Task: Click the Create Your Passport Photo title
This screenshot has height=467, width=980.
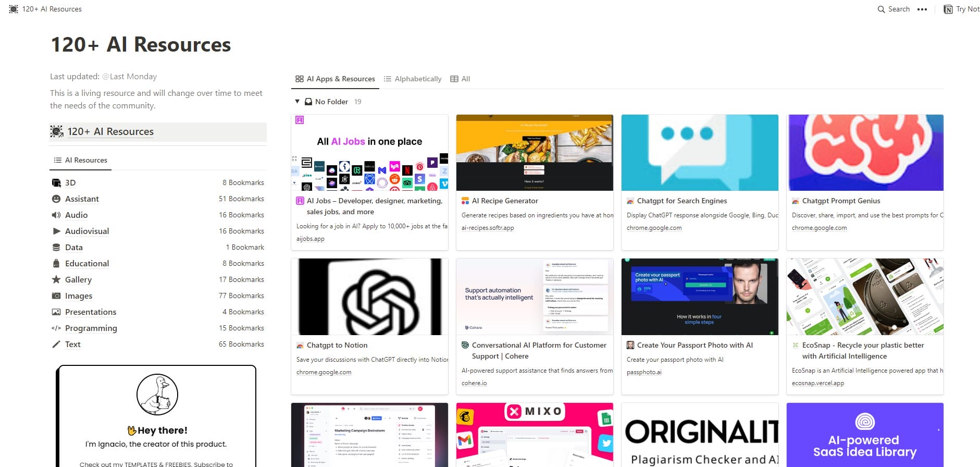Action: pyautogui.click(x=695, y=346)
